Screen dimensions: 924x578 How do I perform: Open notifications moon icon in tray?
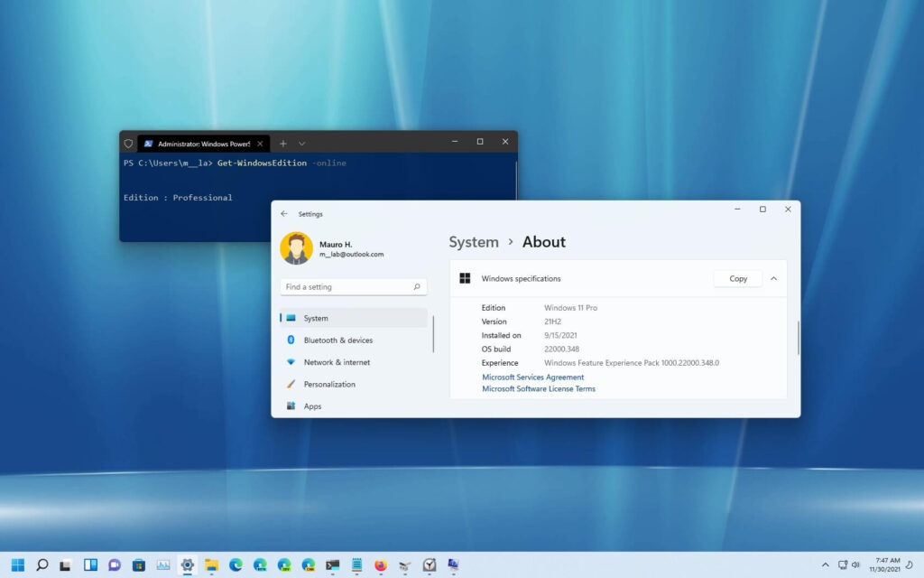pyautogui.click(x=910, y=565)
